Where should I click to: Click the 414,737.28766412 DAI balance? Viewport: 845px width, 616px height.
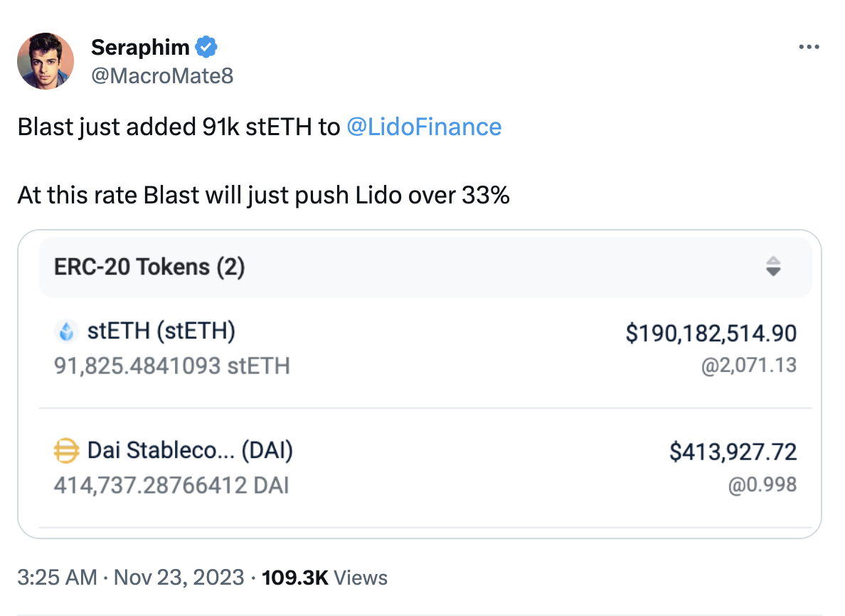pyautogui.click(x=171, y=486)
